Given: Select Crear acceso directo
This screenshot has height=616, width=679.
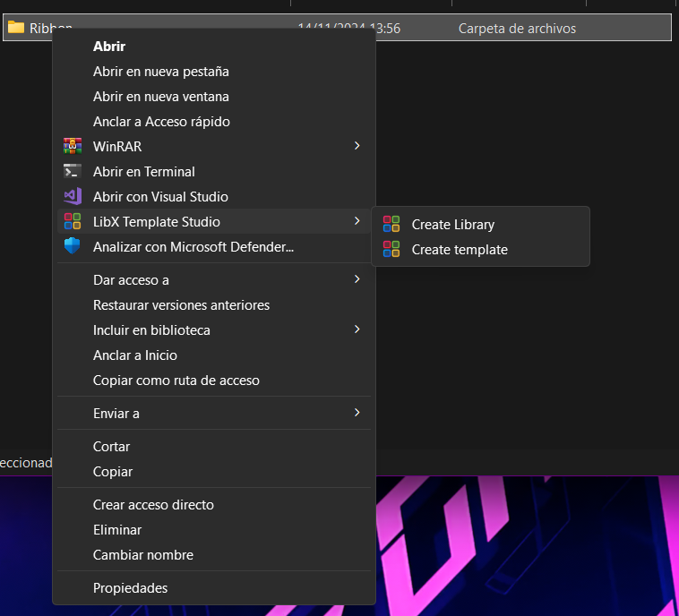Looking at the screenshot, I should (x=214, y=505).
